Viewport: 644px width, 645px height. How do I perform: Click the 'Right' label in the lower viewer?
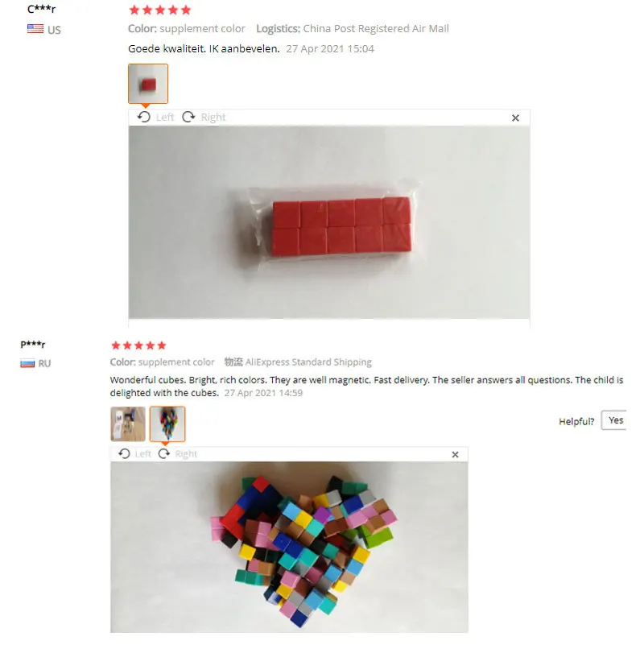pyautogui.click(x=186, y=453)
